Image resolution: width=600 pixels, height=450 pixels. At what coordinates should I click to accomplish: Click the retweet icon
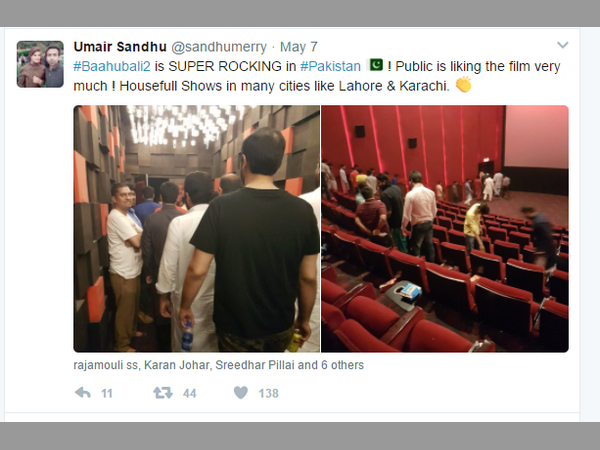(x=163, y=393)
